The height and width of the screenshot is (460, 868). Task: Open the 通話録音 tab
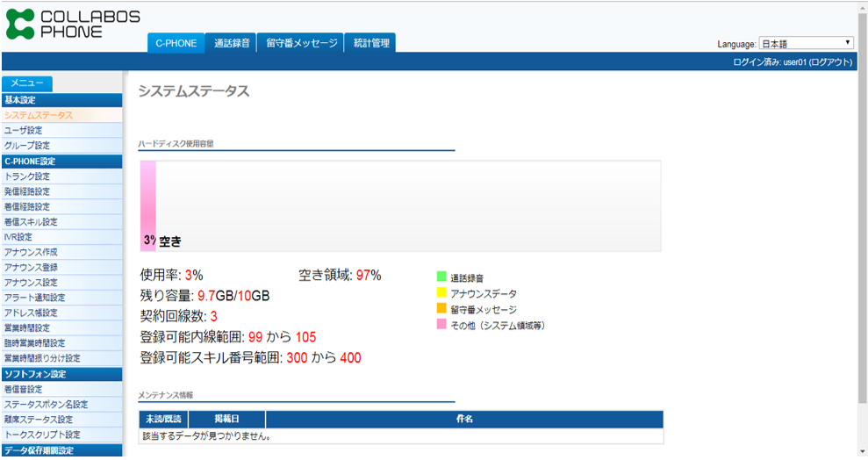tap(232, 43)
